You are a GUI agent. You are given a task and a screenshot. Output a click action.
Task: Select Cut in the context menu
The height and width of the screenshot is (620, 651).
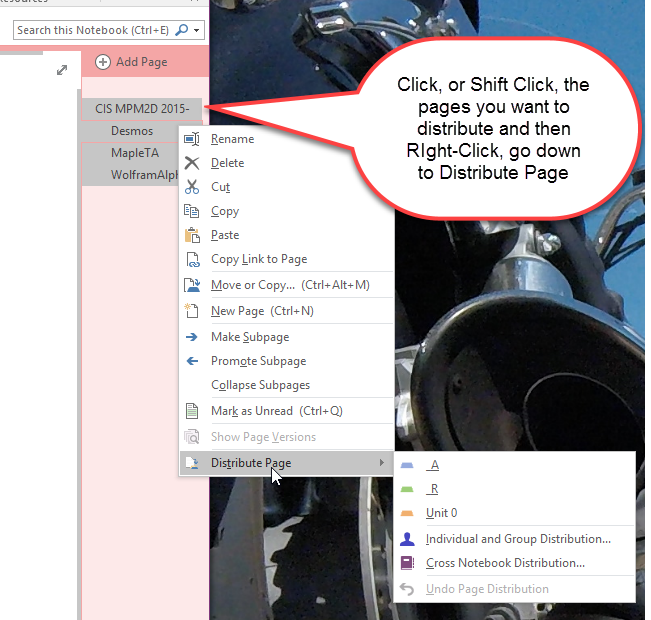coord(286,187)
